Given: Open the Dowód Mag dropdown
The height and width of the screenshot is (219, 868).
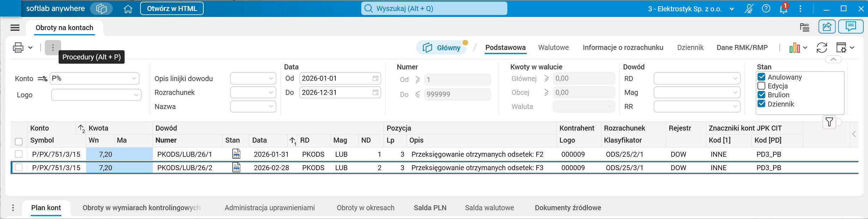Looking at the screenshot, I should (x=697, y=92).
